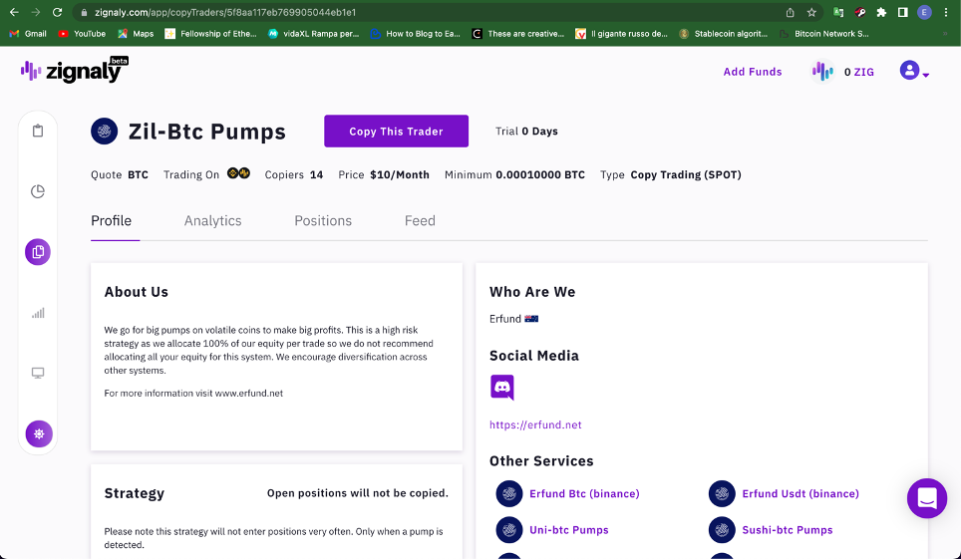Click the "$10/Month" price value

click(400, 174)
